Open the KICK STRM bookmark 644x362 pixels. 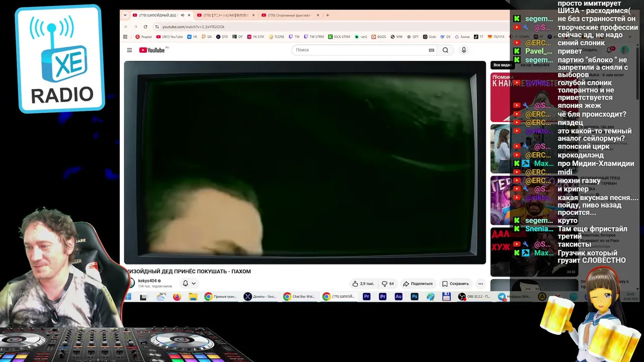click(339, 37)
